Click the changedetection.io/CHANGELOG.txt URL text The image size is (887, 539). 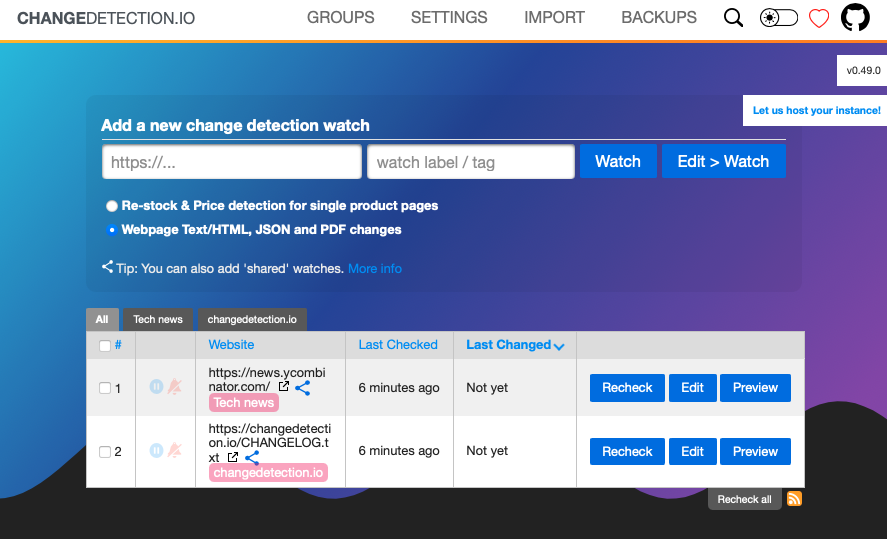pos(269,443)
